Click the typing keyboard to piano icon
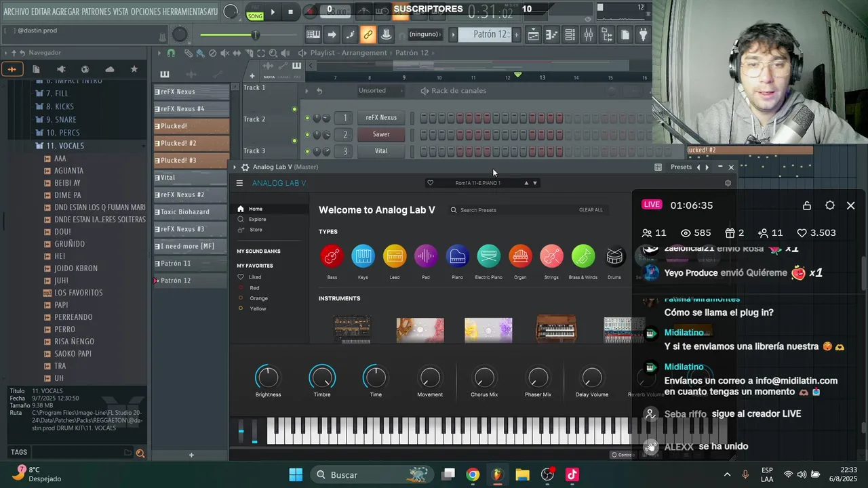The image size is (868, 488). click(313, 35)
